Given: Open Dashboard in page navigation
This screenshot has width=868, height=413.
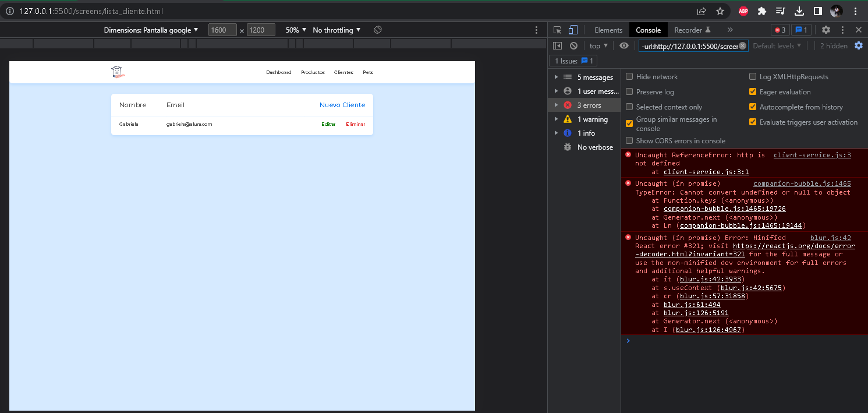Looking at the screenshot, I should pyautogui.click(x=279, y=72).
